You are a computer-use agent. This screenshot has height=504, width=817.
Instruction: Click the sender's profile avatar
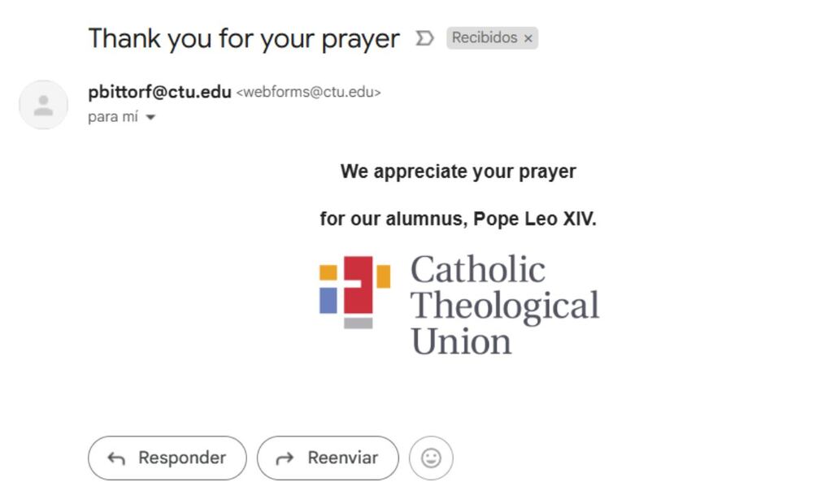click(43, 105)
